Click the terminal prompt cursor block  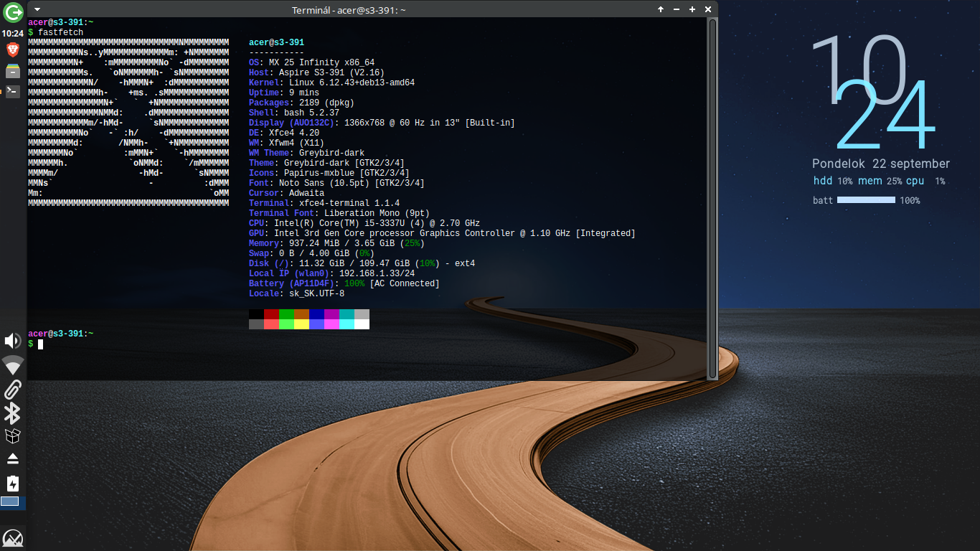pyautogui.click(x=41, y=344)
